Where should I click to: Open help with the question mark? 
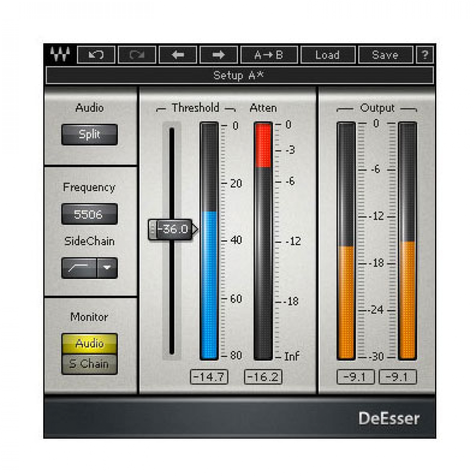(x=425, y=55)
